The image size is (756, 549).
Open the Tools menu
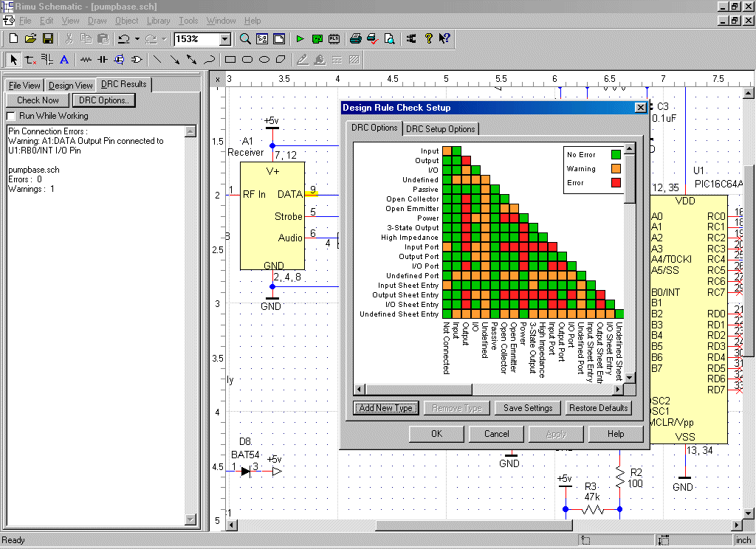pyautogui.click(x=188, y=21)
